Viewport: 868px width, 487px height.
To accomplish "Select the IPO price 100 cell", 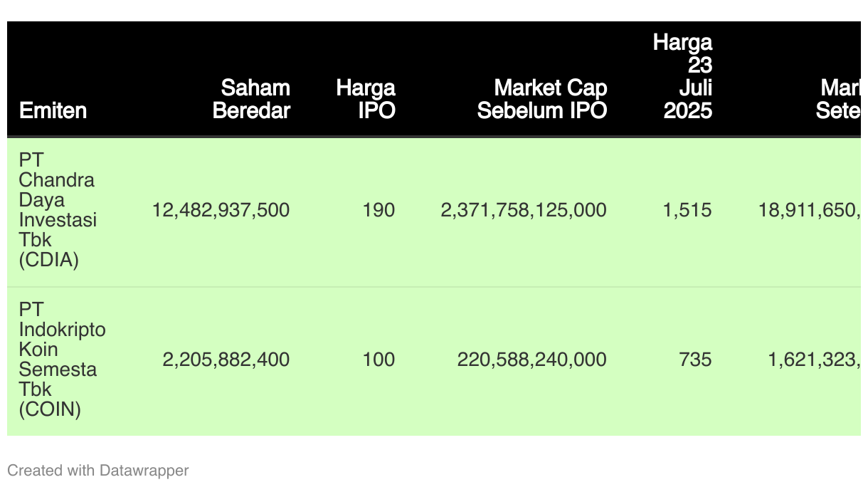I will click(x=379, y=360).
